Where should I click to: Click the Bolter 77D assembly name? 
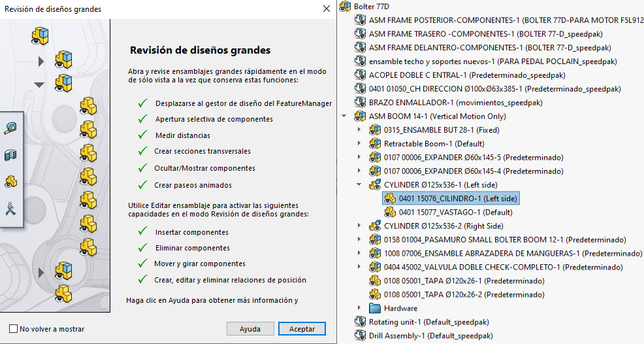click(371, 7)
